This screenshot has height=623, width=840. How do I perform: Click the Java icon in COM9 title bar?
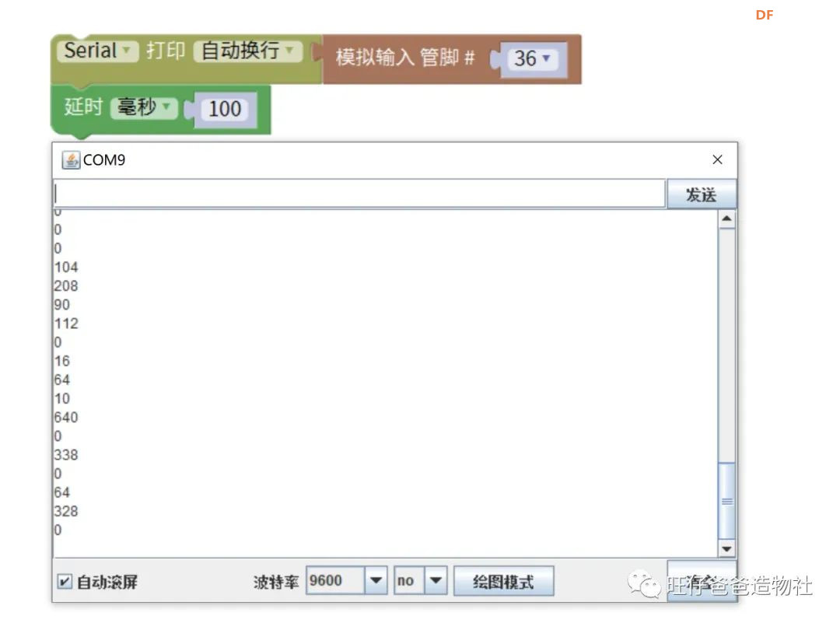pyautogui.click(x=71, y=159)
